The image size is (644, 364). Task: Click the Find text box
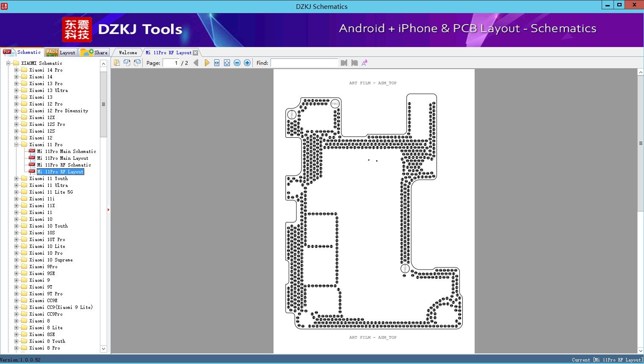pos(304,63)
